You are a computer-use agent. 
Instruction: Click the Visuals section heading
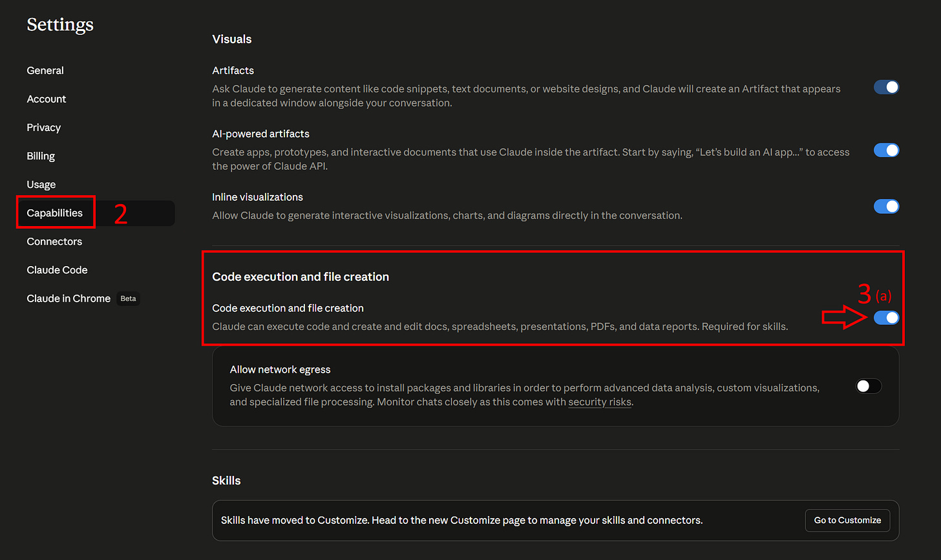tap(232, 39)
